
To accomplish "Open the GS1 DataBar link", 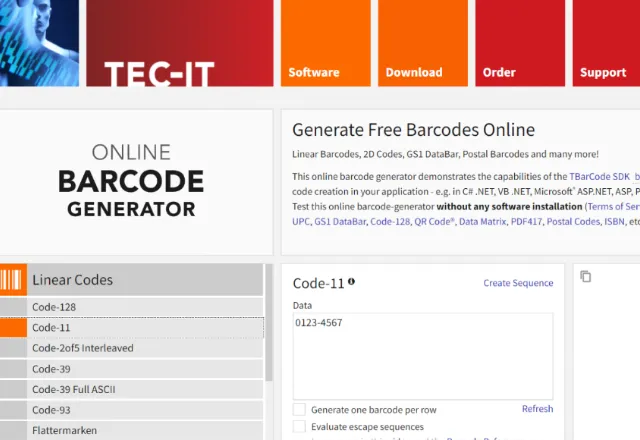I will (x=340, y=221).
